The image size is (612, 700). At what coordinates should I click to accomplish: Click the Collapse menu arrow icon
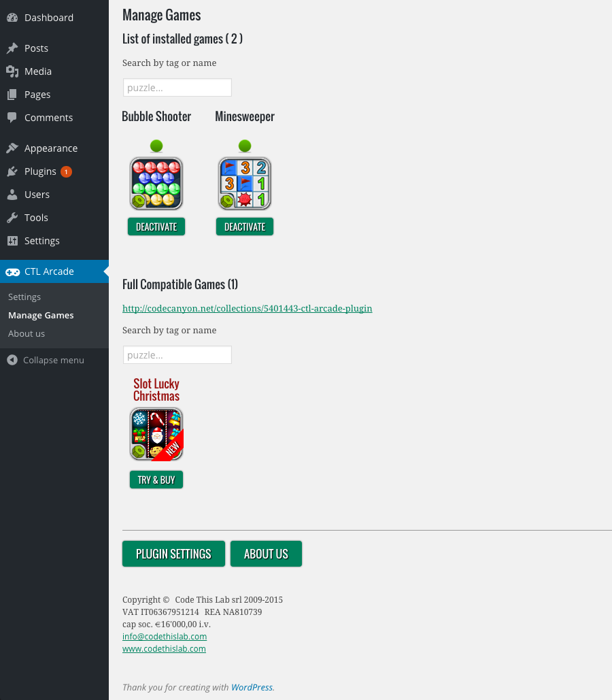12,360
